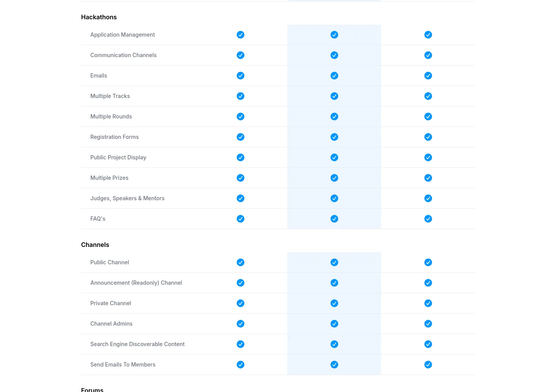Click first-column checkmark for Private Channel
This screenshot has width=556, height=392.
(241, 303)
